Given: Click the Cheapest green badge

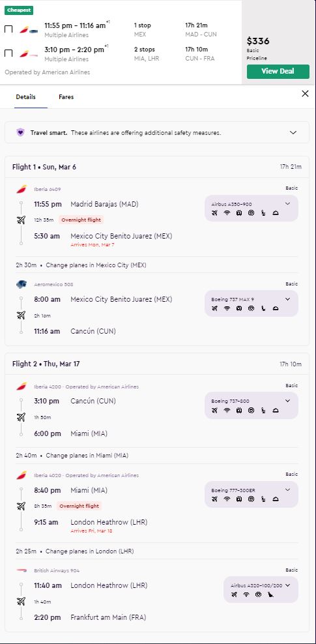Looking at the screenshot, I should 19,10.
